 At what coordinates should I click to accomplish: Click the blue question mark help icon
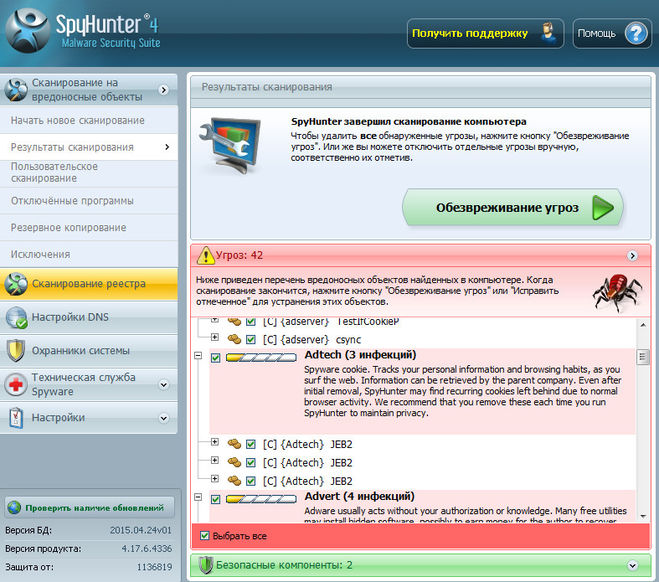(x=635, y=33)
